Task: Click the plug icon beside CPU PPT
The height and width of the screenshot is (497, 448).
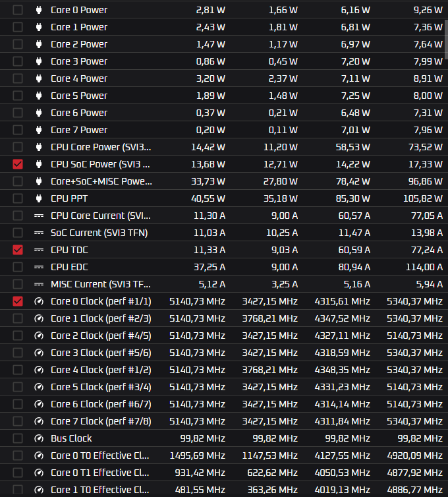Action: pyautogui.click(x=39, y=198)
